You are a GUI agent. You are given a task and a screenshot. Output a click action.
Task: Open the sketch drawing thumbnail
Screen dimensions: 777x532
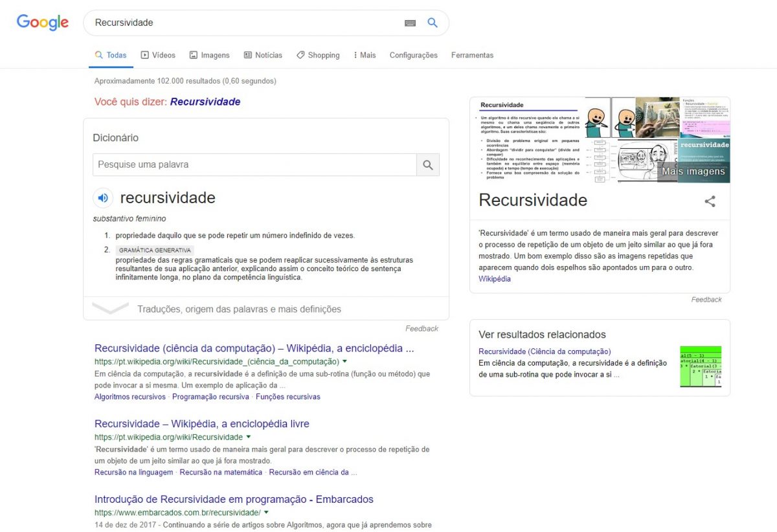pyautogui.click(x=647, y=161)
